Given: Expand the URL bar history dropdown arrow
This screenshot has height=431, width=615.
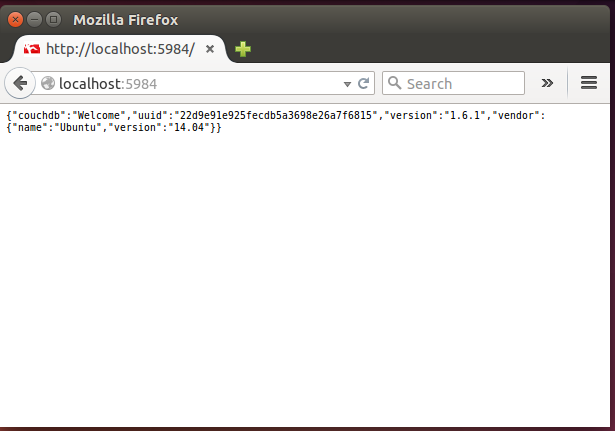Looking at the screenshot, I should [347, 84].
